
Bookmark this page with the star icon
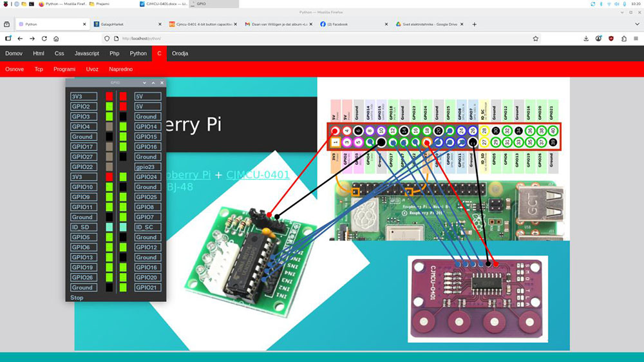(x=535, y=39)
